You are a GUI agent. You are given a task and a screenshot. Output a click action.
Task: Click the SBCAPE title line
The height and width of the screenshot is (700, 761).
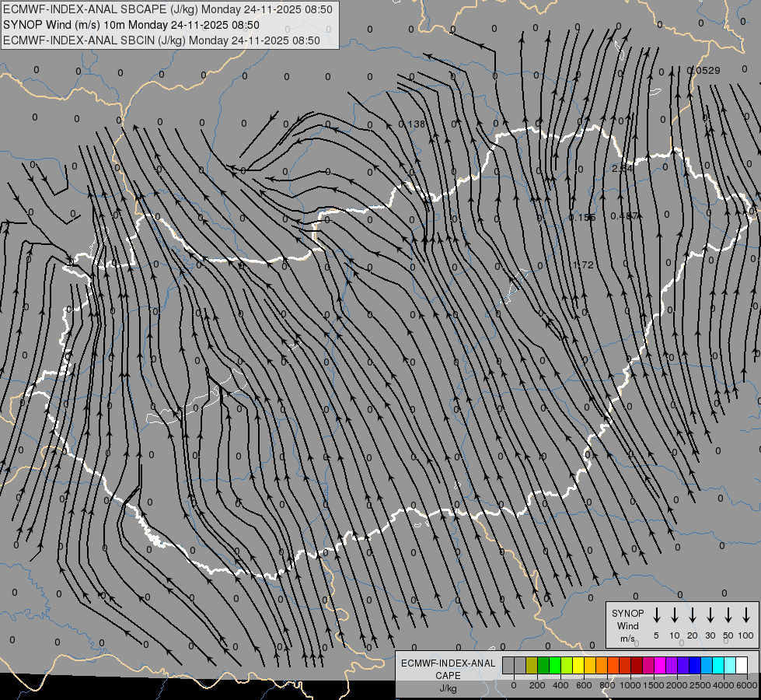pos(168,9)
